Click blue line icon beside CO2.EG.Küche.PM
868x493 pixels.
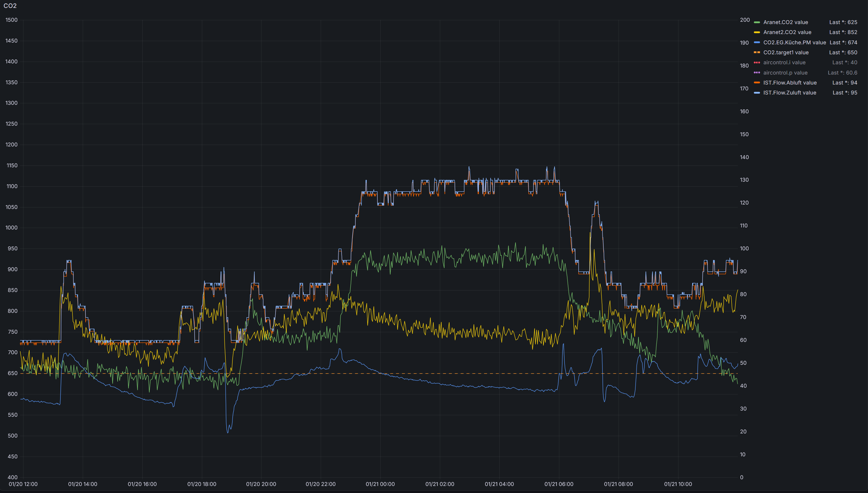[757, 42]
